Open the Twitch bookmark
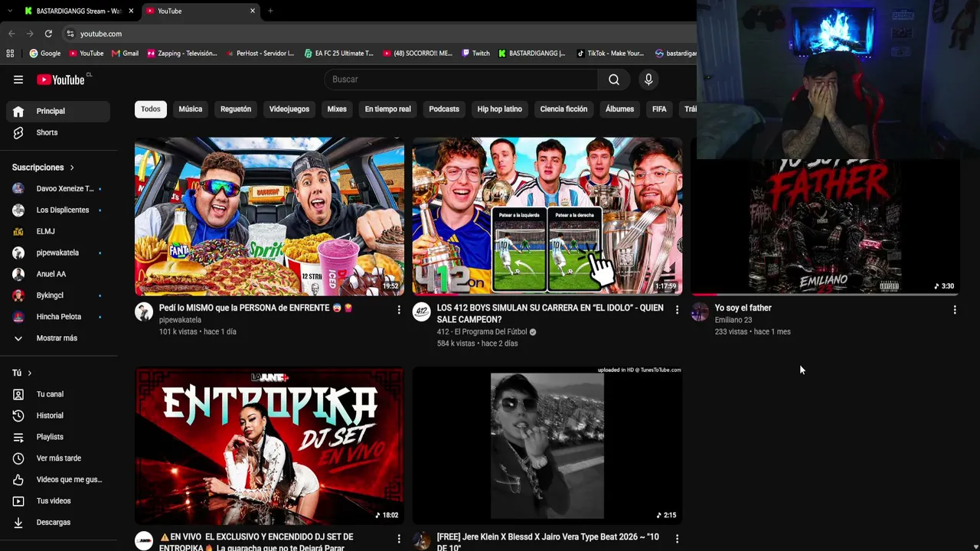Screen dimensions: 980x551 click(475, 54)
